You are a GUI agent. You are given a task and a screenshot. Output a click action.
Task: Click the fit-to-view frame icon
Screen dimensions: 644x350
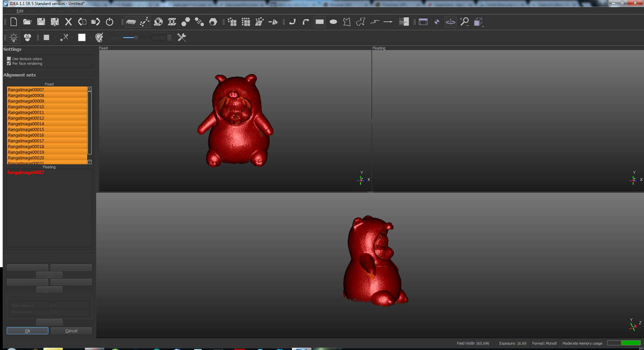pos(423,22)
